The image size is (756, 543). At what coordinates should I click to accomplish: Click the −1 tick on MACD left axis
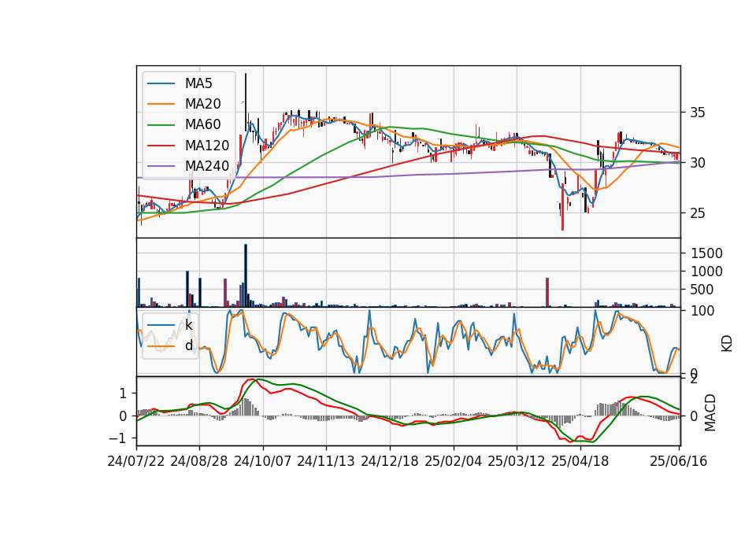(117, 438)
